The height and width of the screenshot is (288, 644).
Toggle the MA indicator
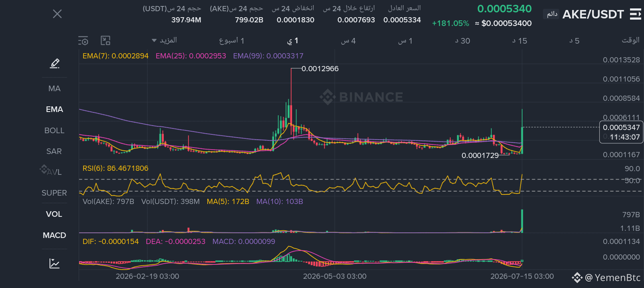[x=54, y=88]
